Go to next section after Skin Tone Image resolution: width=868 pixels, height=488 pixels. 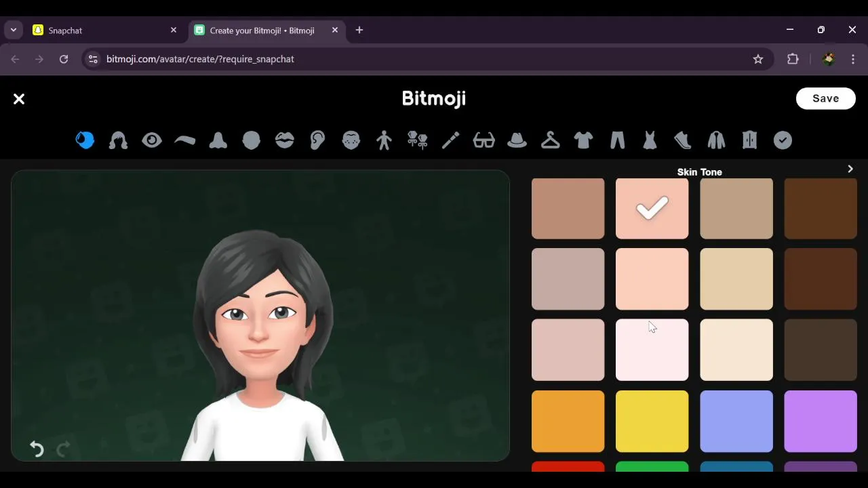pos(850,169)
